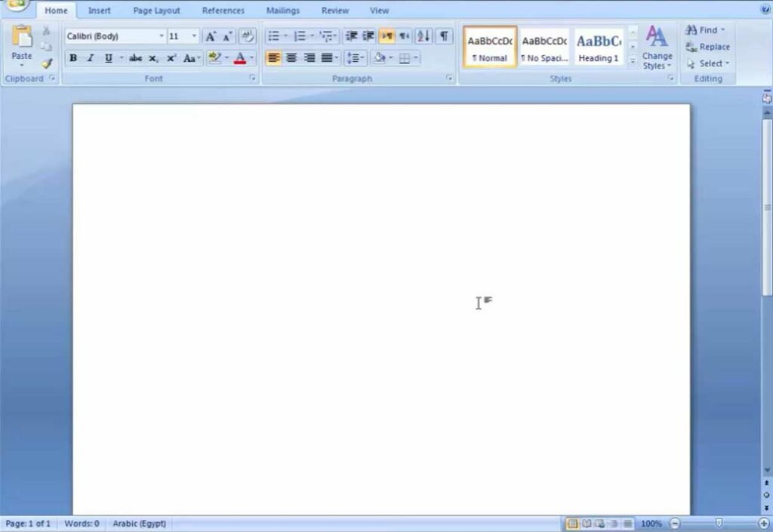This screenshot has height=532, width=773.
Task: Click the 100% zoom level
Action: 651,524
